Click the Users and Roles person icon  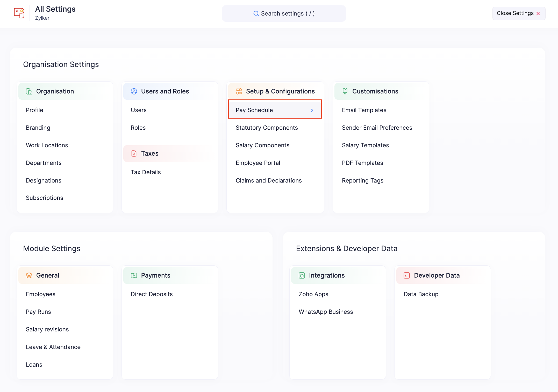(134, 91)
